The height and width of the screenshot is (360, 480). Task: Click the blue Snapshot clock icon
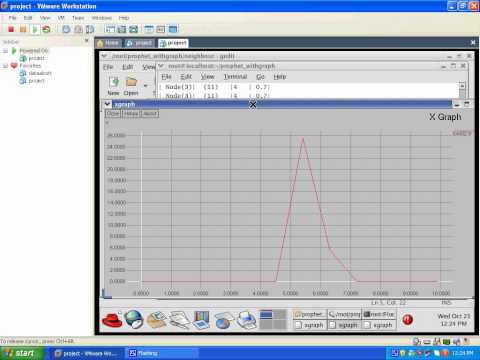(66, 29)
